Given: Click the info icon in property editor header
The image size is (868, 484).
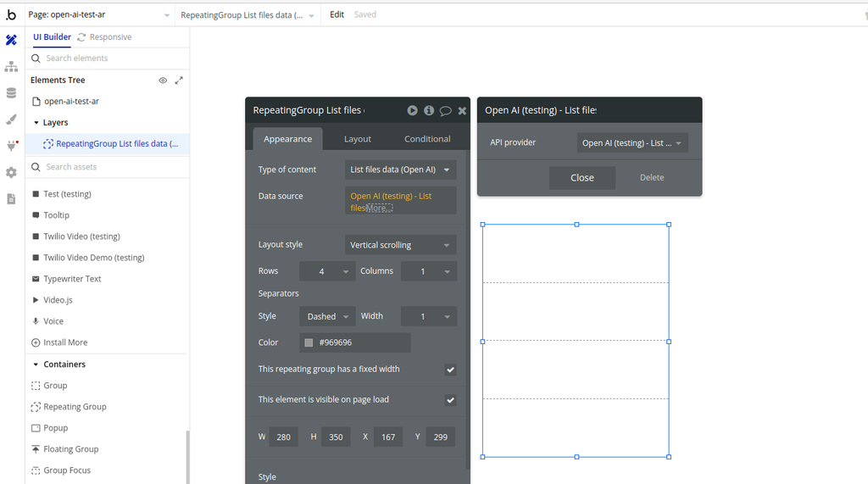Looking at the screenshot, I should pyautogui.click(x=429, y=110).
